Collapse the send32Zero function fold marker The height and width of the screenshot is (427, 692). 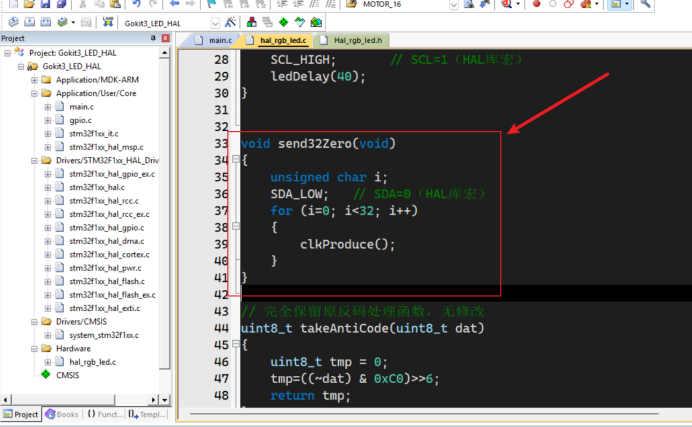tap(235, 160)
